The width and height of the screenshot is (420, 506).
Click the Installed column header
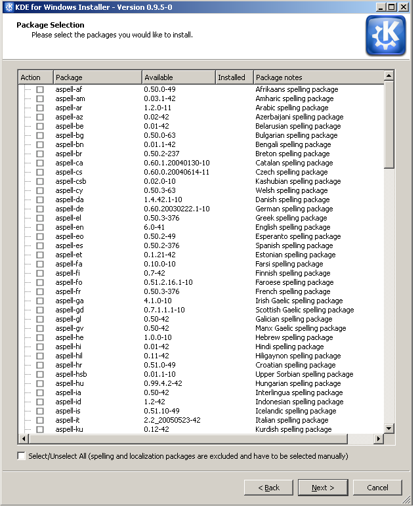coord(234,77)
